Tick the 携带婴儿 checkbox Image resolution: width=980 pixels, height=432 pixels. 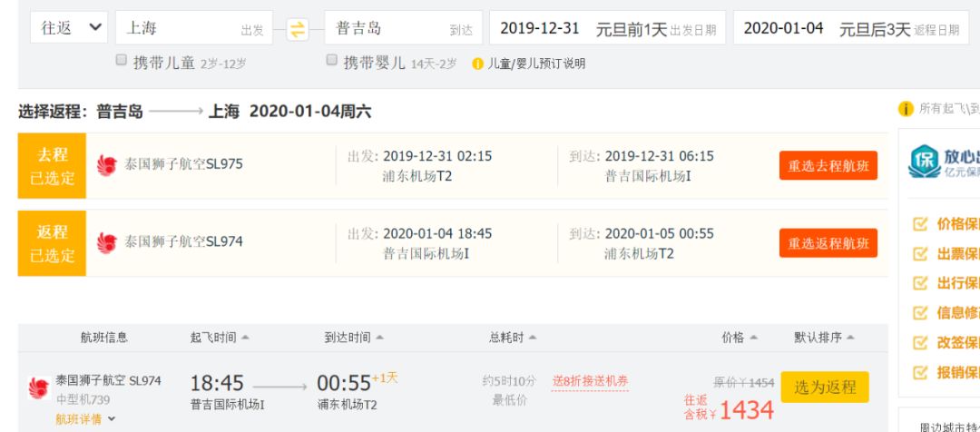pyautogui.click(x=332, y=61)
